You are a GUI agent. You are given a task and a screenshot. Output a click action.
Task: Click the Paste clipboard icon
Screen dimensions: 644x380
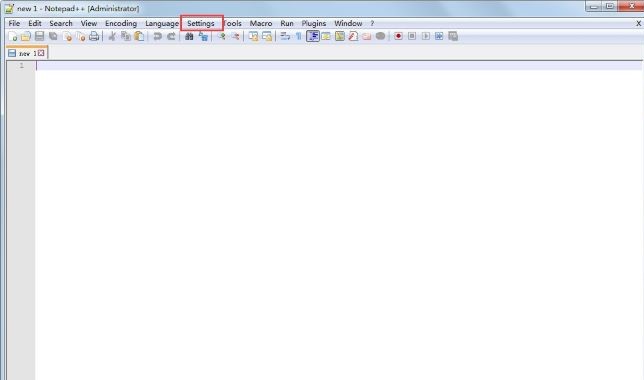click(139, 36)
